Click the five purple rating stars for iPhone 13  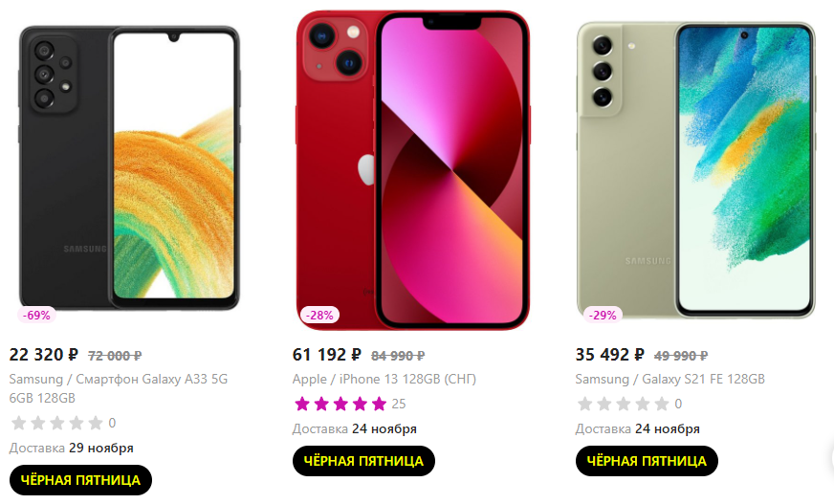(340, 404)
